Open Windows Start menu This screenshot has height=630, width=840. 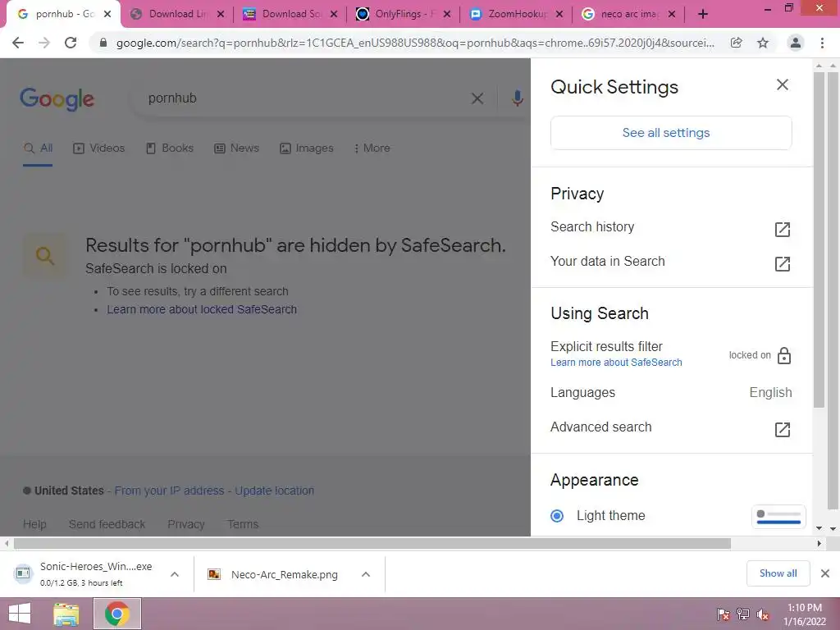click(20, 614)
